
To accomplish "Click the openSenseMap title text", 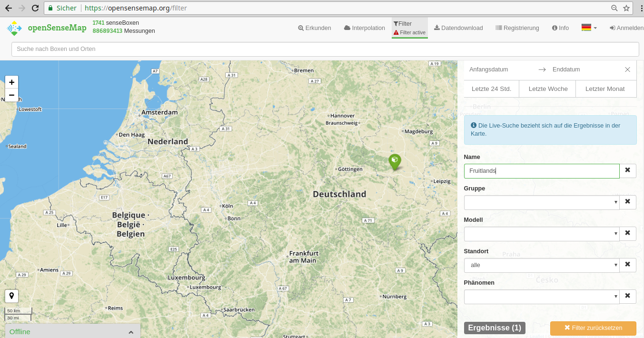I will point(57,28).
